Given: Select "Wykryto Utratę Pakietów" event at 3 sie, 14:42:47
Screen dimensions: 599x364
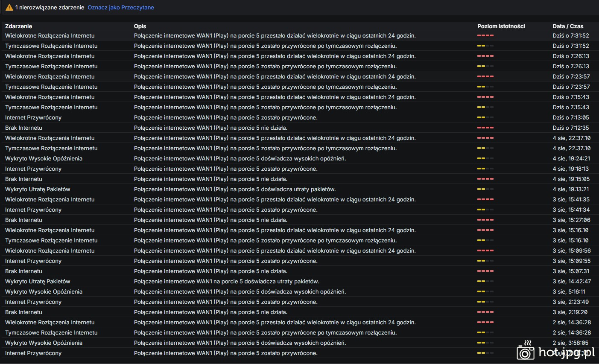Looking at the screenshot, I should tap(38, 281).
